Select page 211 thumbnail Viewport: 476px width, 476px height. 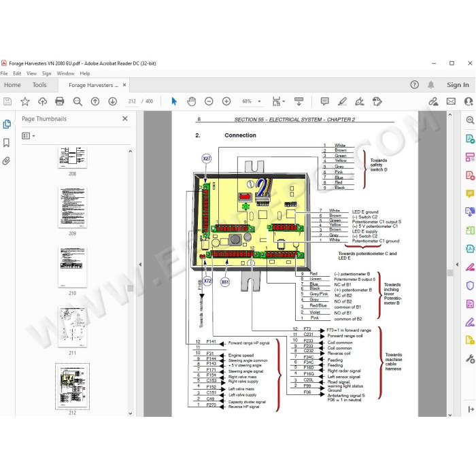72,326
